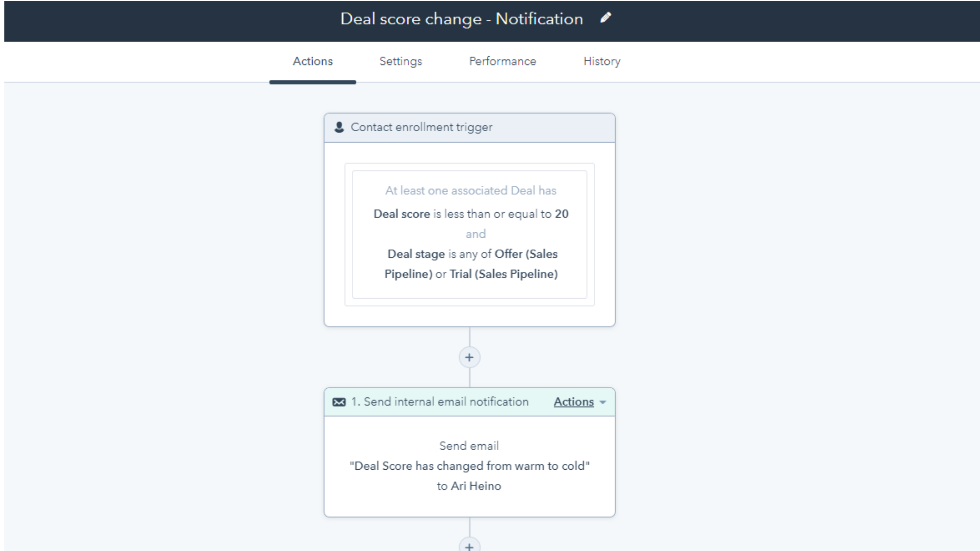Add action with plus button below email step
The image size is (980, 551).
click(469, 546)
